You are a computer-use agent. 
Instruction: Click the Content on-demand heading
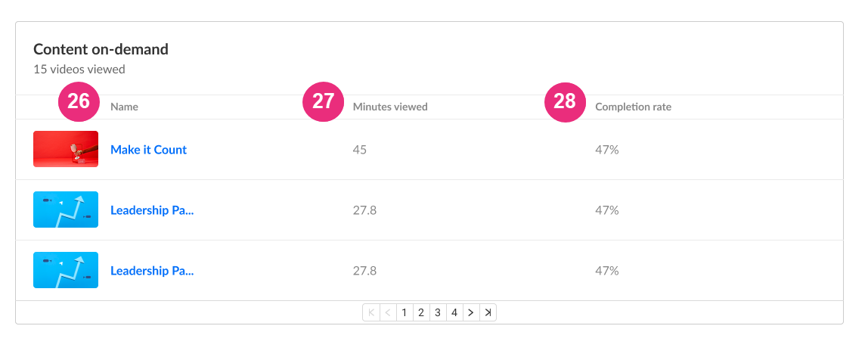point(101,49)
